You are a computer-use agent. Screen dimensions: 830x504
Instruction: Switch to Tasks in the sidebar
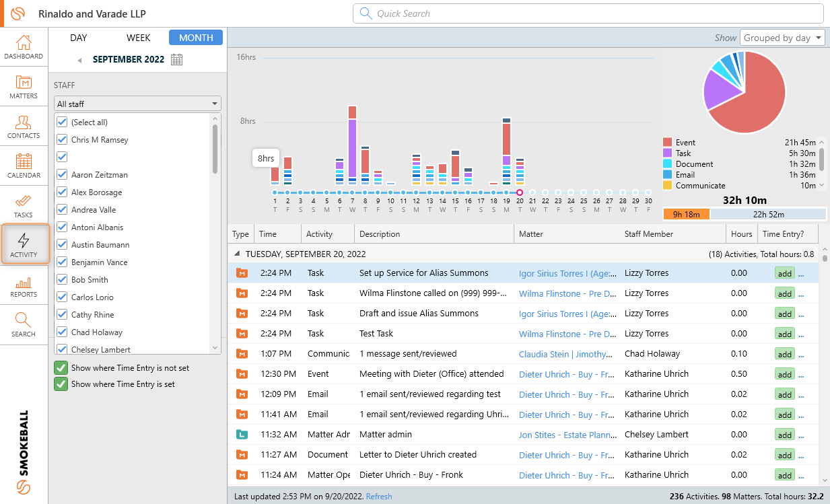[24, 205]
